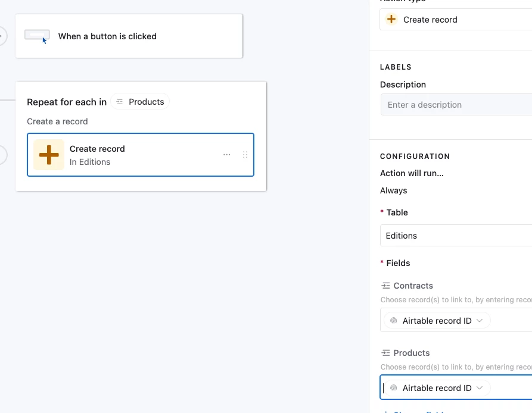Image resolution: width=532 pixels, height=413 pixels.
Task: Click the Contracts field label
Action: pyautogui.click(x=413, y=286)
